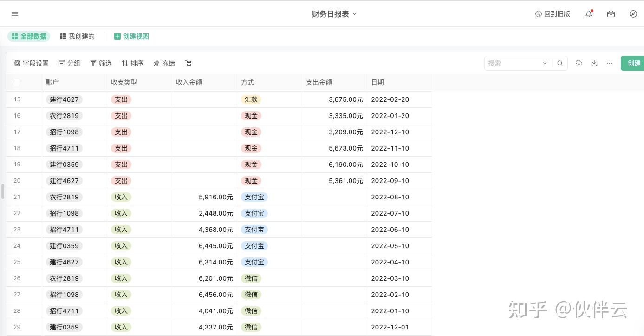Click 支付宝 tag in row 21

254,197
